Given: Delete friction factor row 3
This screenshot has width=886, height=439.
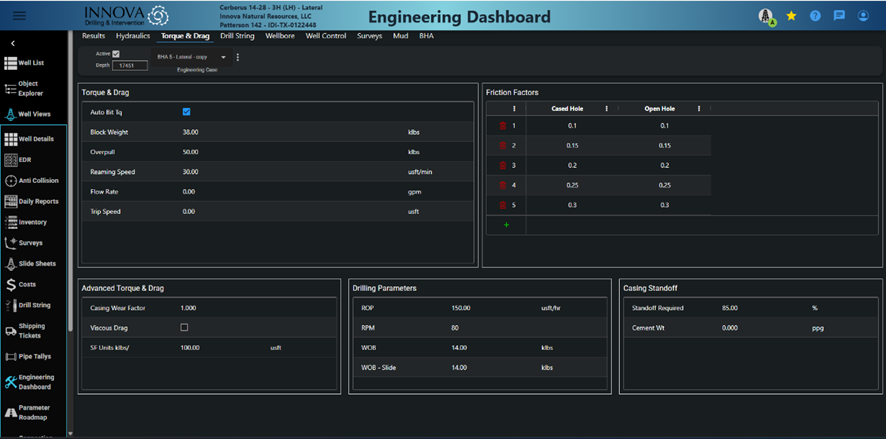Looking at the screenshot, I should click(x=503, y=165).
